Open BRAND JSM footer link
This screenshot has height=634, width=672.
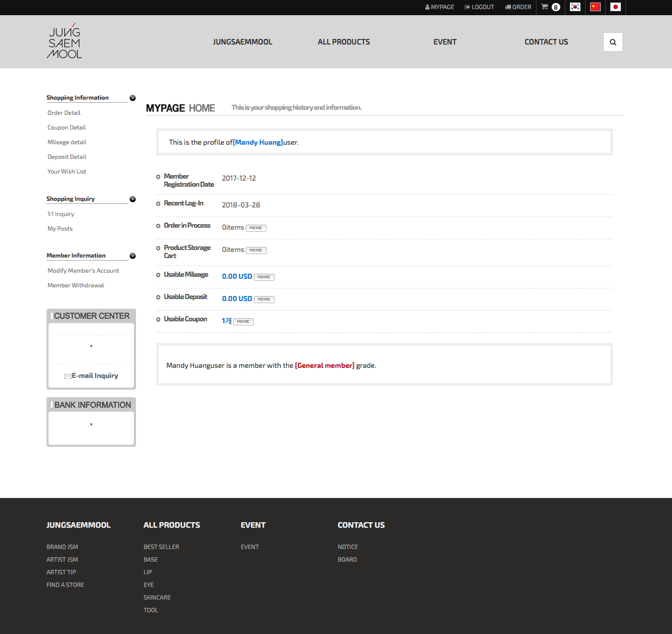pos(62,547)
